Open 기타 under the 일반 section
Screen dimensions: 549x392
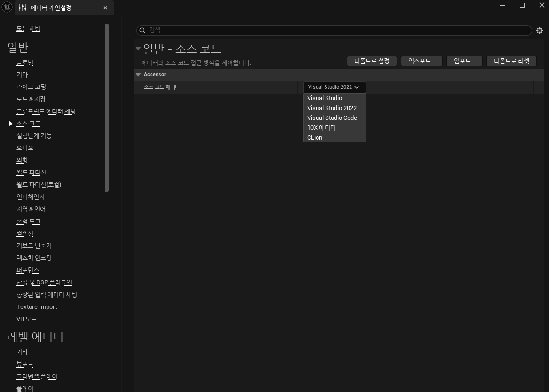click(22, 75)
